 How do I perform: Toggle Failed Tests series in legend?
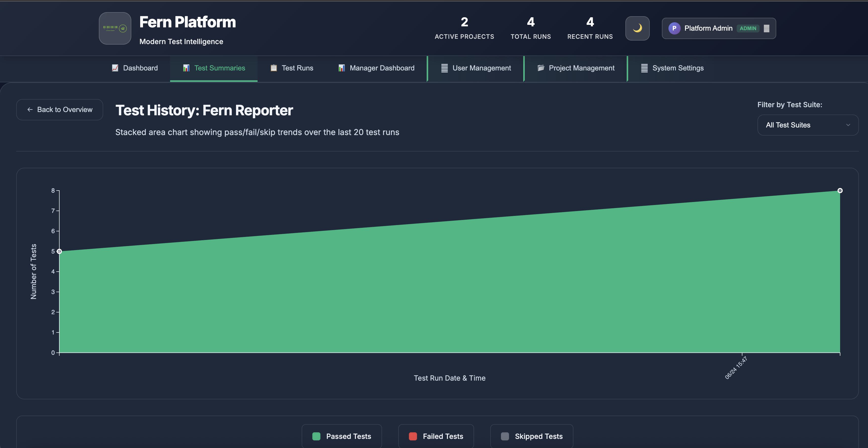[436, 436]
